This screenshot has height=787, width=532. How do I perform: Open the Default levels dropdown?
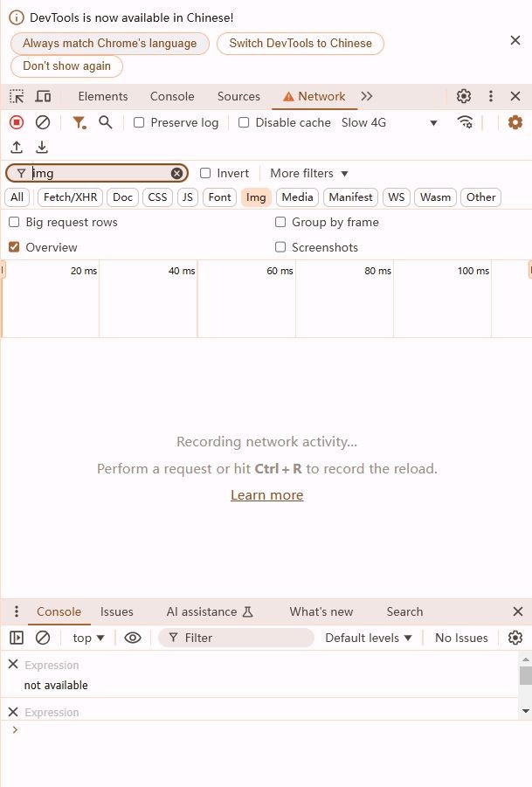coord(368,638)
